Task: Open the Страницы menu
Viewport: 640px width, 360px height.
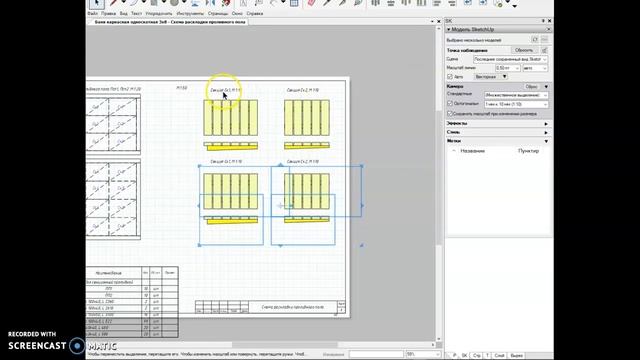Action: click(x=218, y=13)
